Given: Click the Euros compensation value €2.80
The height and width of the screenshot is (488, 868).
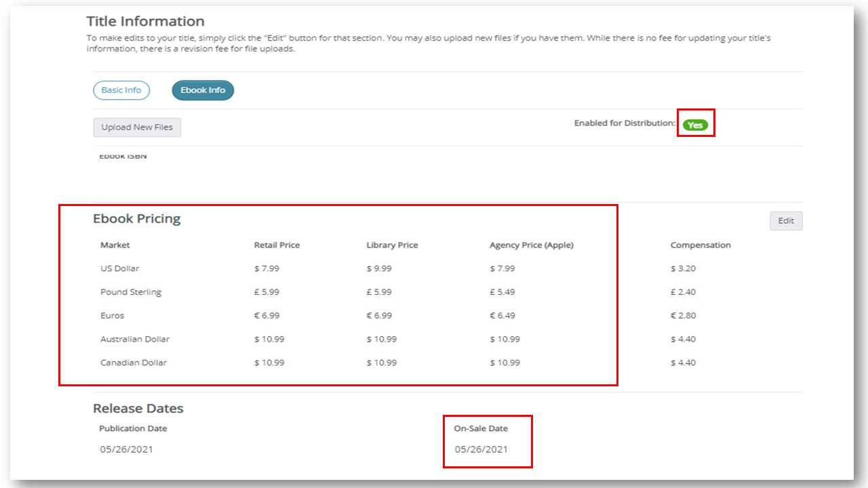Looking at the screenshot, I should click(683, 316).
